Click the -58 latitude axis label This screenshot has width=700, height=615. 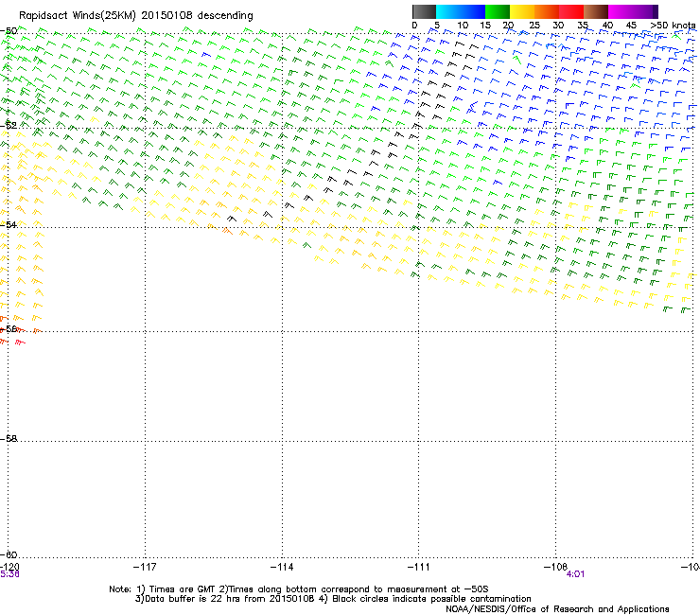point(9,439)
